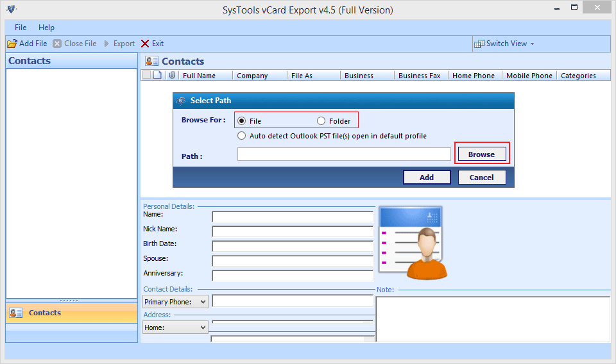The image size is (616, 364).
Task: Click the Nick Name input field
Action: [293, 231]
